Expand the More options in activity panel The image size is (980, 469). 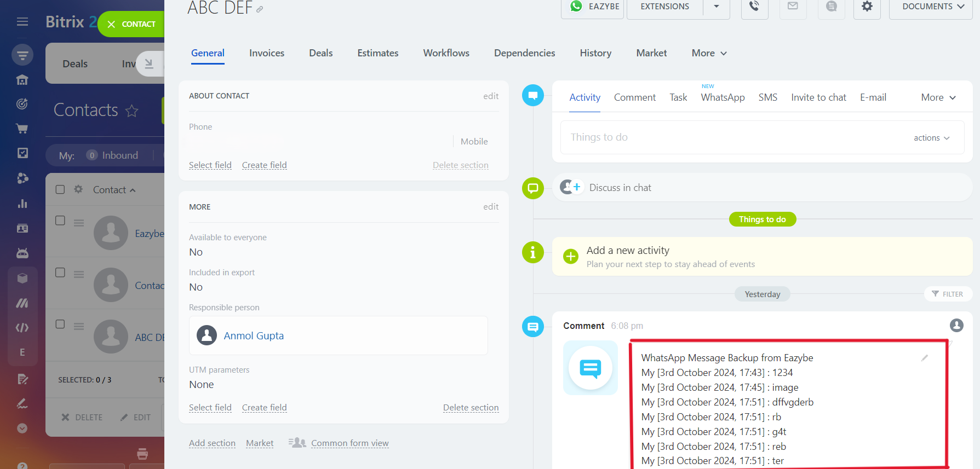click(938, 97)
